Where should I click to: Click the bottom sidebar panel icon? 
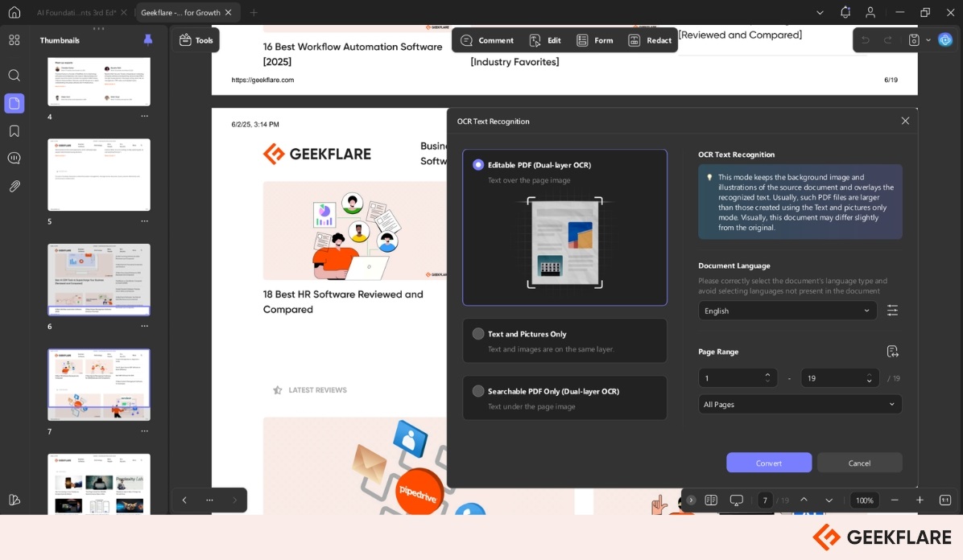click(14, 500)
